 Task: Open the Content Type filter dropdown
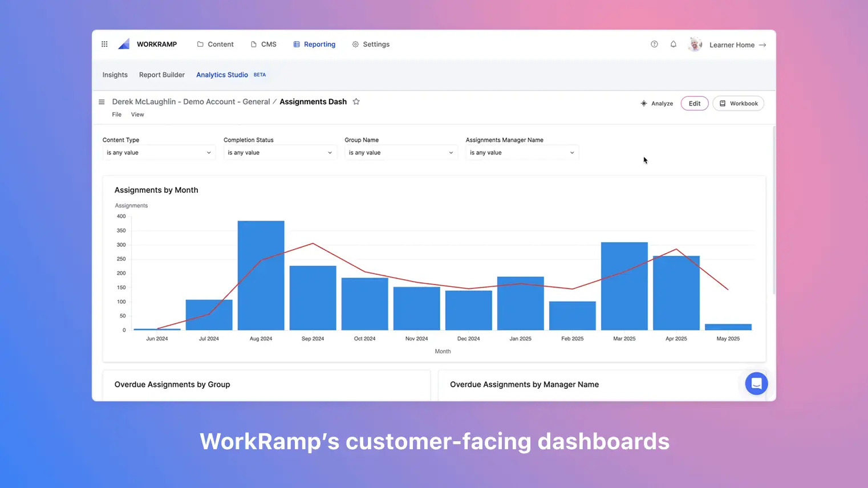(x=159, y=152)
